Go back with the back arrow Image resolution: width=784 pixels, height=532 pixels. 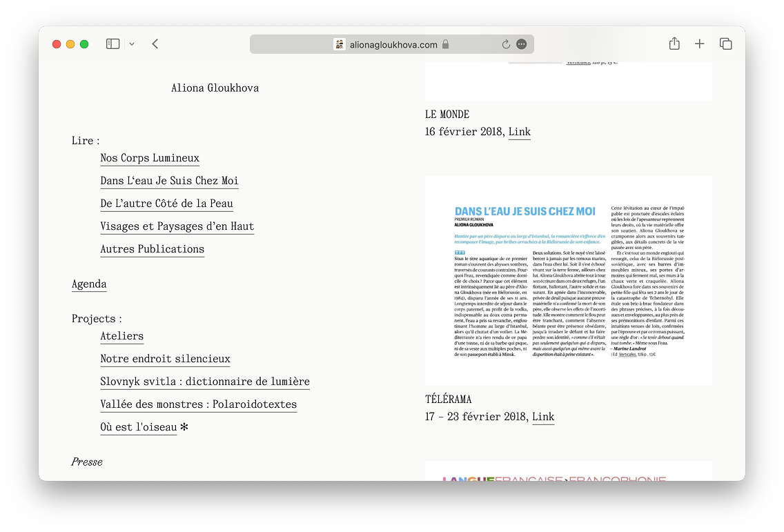coord(155,44)
